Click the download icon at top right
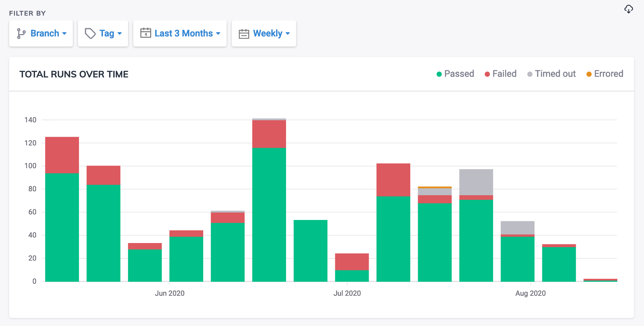Image resolution: width=644 pixels, height=326 pixels. pyautogui.click(x=629, y=9)
